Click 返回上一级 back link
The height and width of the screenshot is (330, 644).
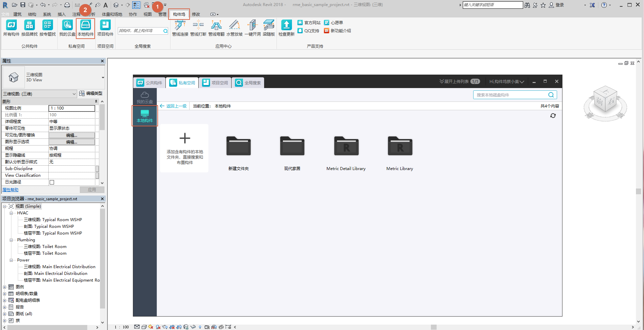(x=173, y=106)
